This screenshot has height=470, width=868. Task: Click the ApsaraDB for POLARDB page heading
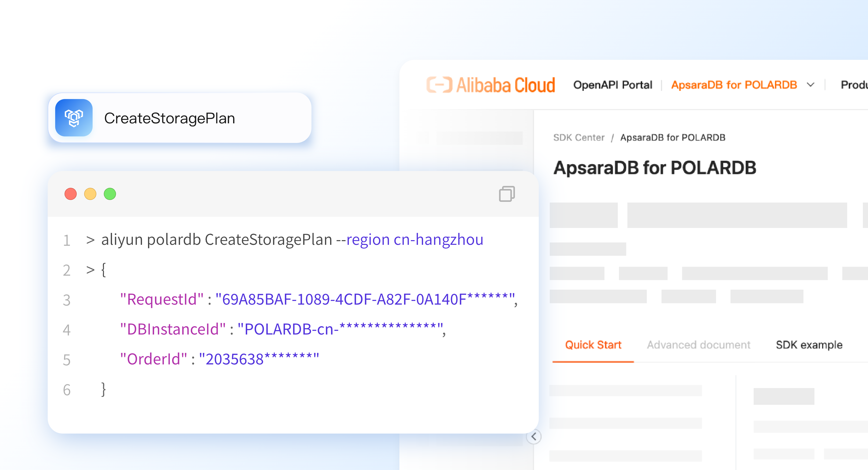click(x=655, y=168)
